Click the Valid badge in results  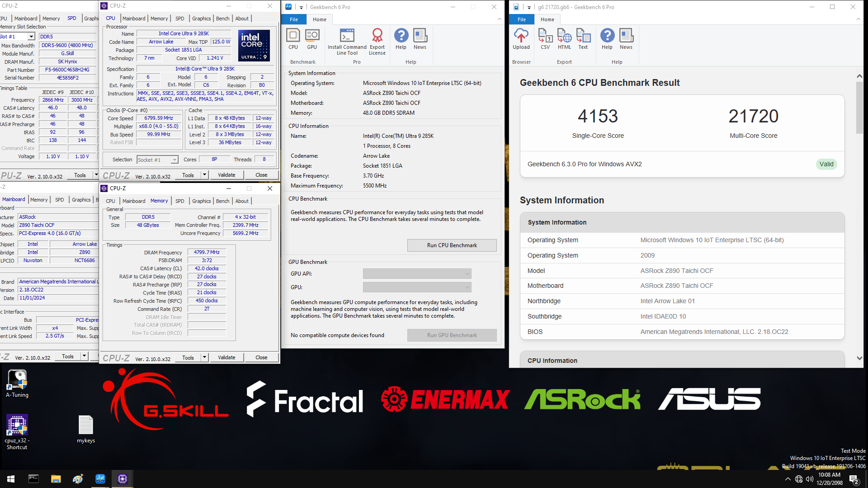tap(826, 164)
